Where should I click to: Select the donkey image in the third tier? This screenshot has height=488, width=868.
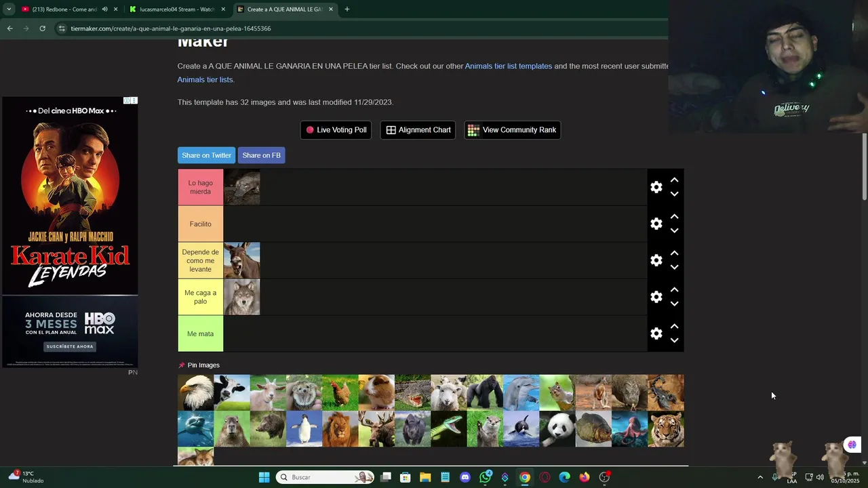(x=242, y=260)
